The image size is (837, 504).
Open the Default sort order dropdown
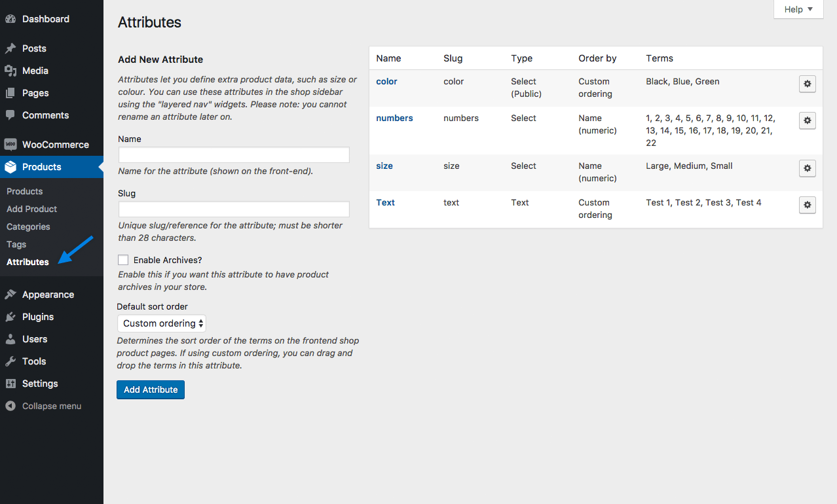161,323
